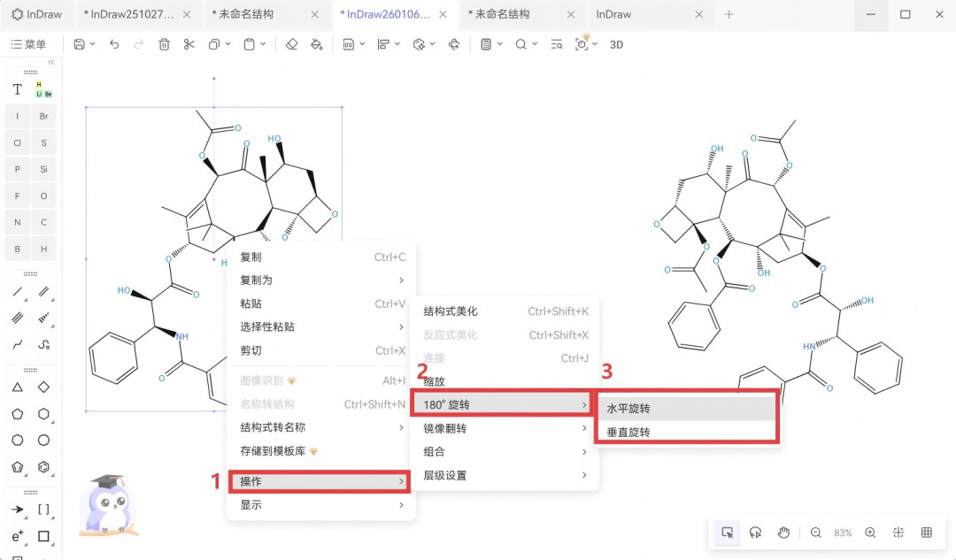Expand the search tool dropdown arrow
The width and height of the screenshot is (956, 560).
pos(535,44)
